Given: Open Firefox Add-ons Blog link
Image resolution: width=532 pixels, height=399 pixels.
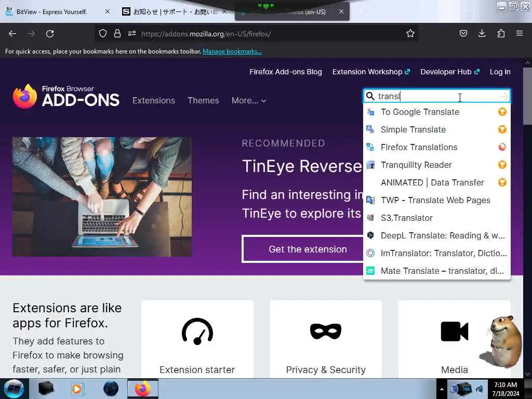Looking at the screenshot, I should click(286, 72).
